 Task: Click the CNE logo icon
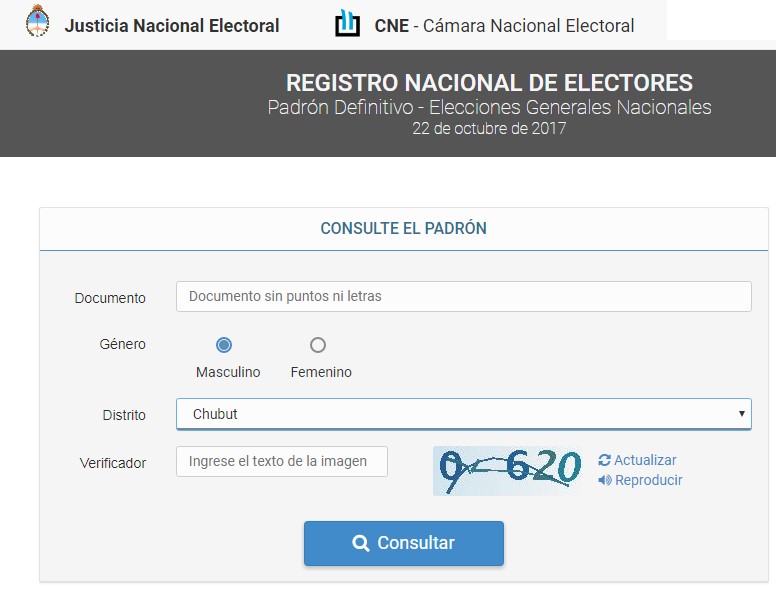coord(347,23)
